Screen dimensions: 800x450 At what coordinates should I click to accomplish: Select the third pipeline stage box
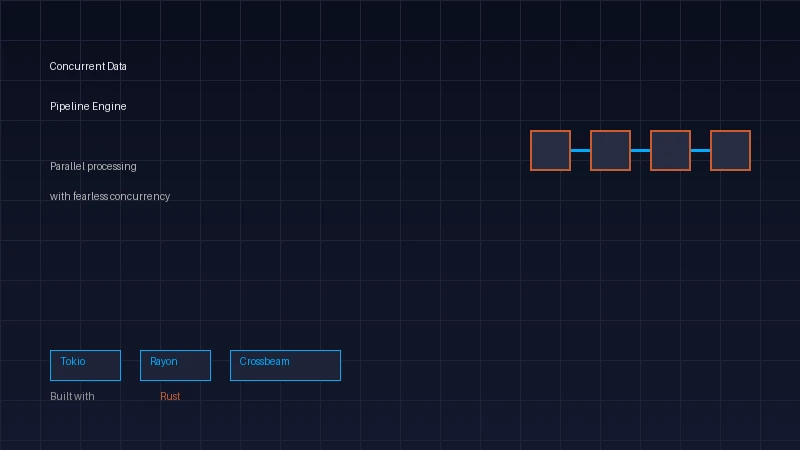click(670, 150)
